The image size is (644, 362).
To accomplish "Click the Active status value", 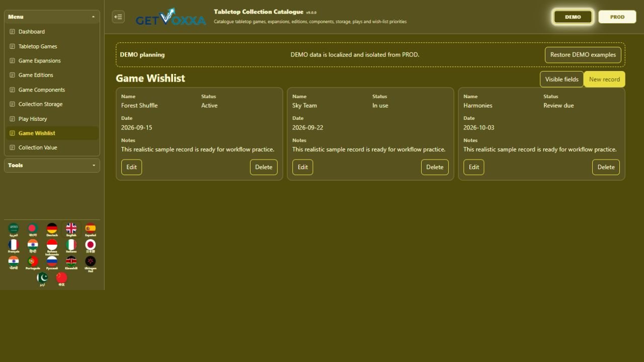I will click(x=209, y=106).
